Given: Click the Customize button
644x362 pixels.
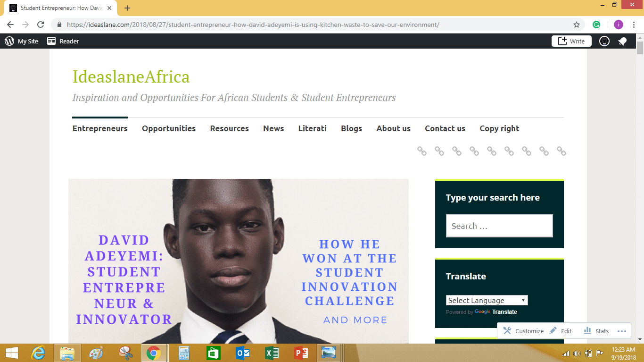Looking at the screenshot, I should point(523,331).
